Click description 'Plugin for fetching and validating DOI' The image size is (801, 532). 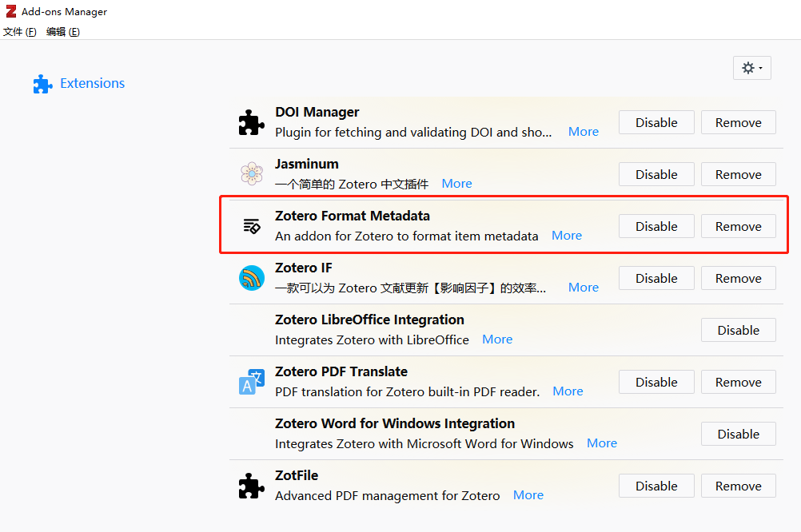click(x=413, y=133)
